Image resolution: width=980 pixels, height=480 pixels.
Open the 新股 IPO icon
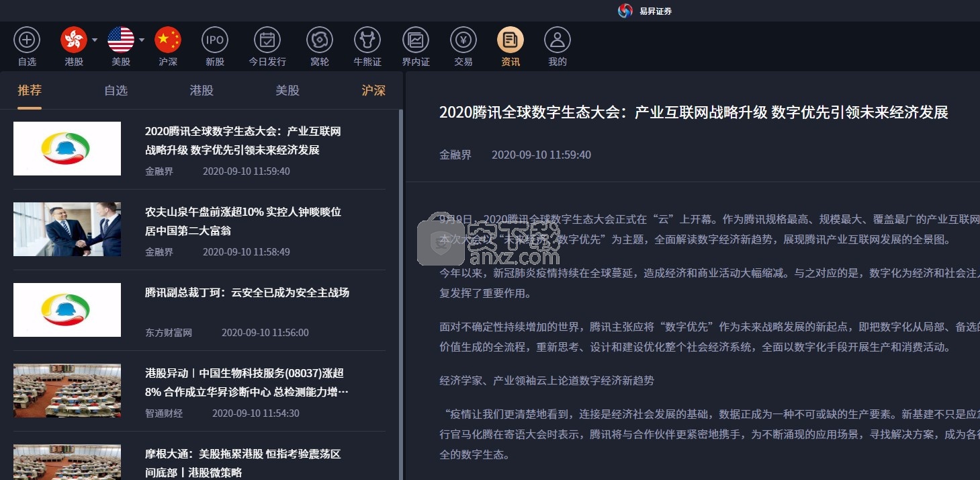tap(215, 40)
